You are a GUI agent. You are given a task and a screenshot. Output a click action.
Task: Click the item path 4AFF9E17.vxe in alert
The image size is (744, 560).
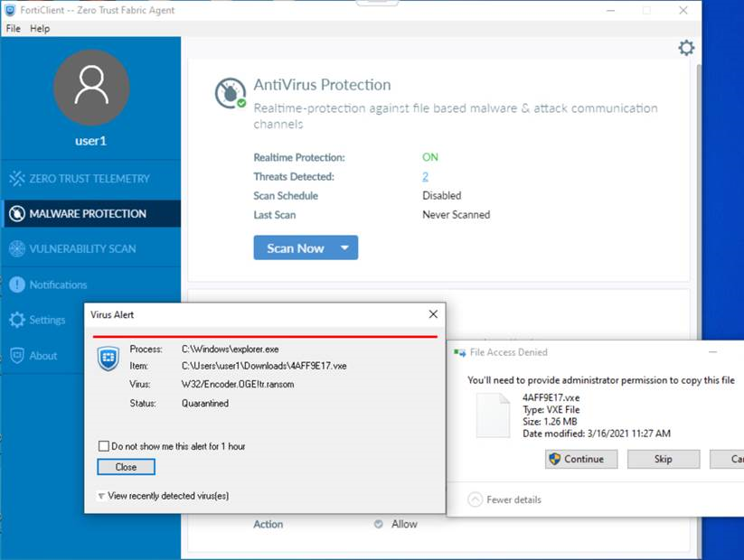pyautogui.click(x=264, y=366)
